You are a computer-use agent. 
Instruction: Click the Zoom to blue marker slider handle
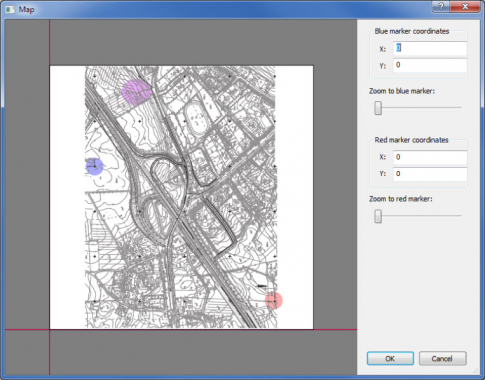(378, 108)
